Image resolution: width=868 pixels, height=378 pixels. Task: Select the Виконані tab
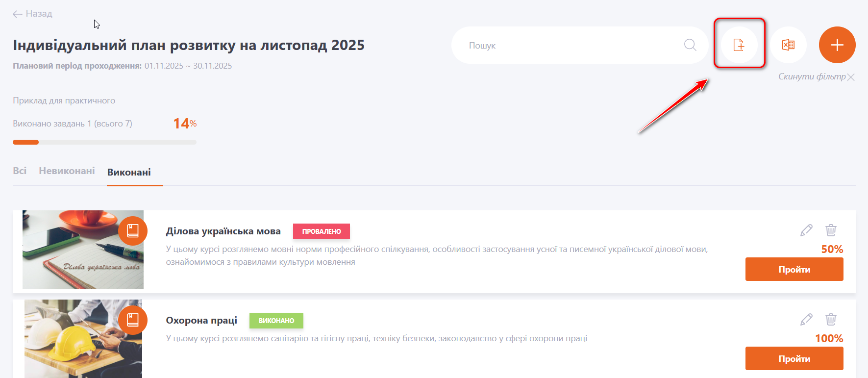point(129,172)
